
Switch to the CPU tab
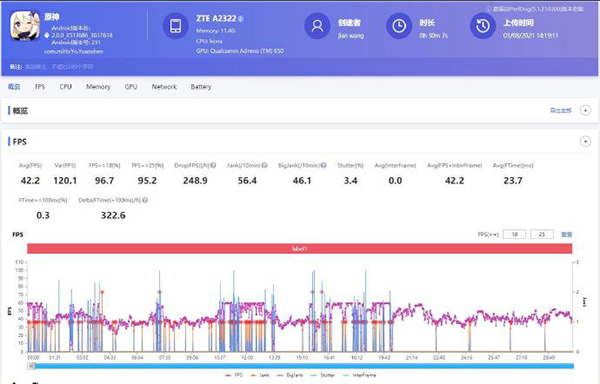(65, 87)
